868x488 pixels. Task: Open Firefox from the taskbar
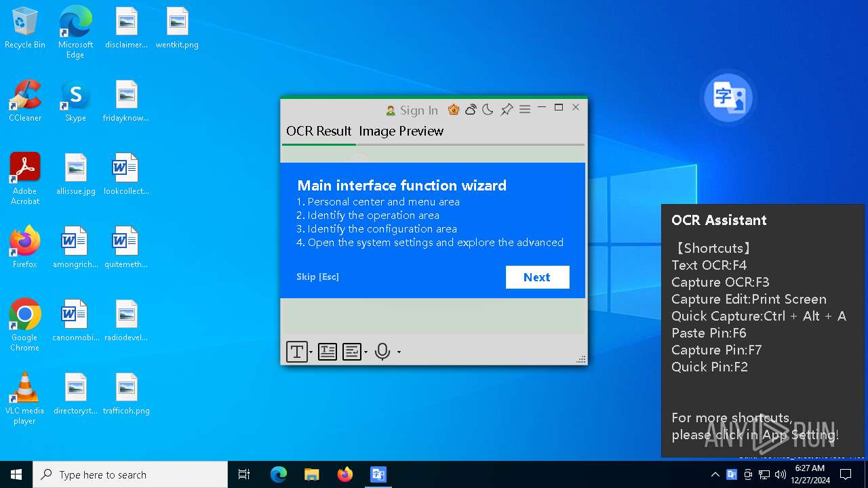pos(345,474)
